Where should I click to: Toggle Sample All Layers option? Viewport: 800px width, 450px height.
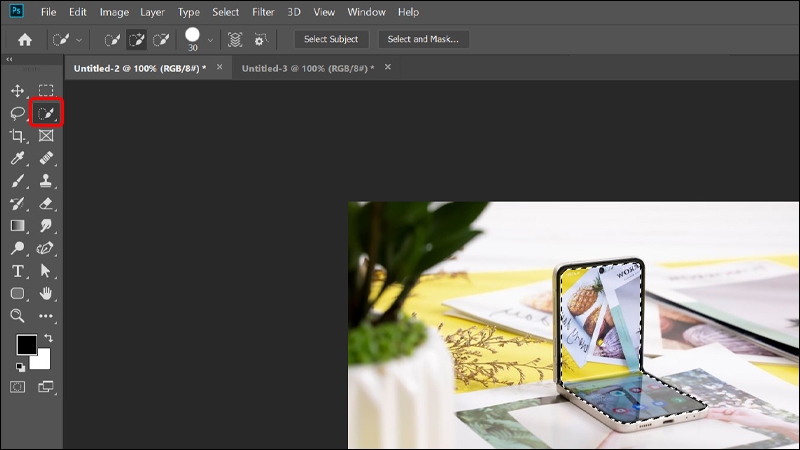coord(235,39)
